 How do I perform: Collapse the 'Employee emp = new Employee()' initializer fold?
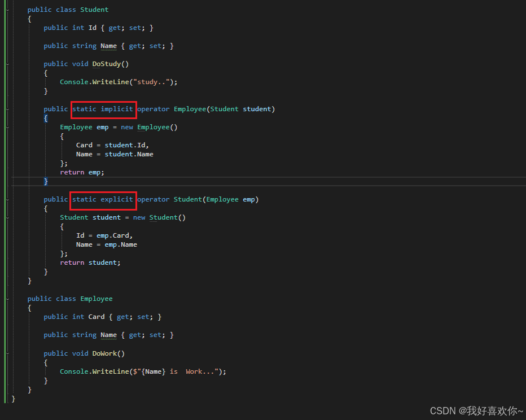tap(7, 128)
